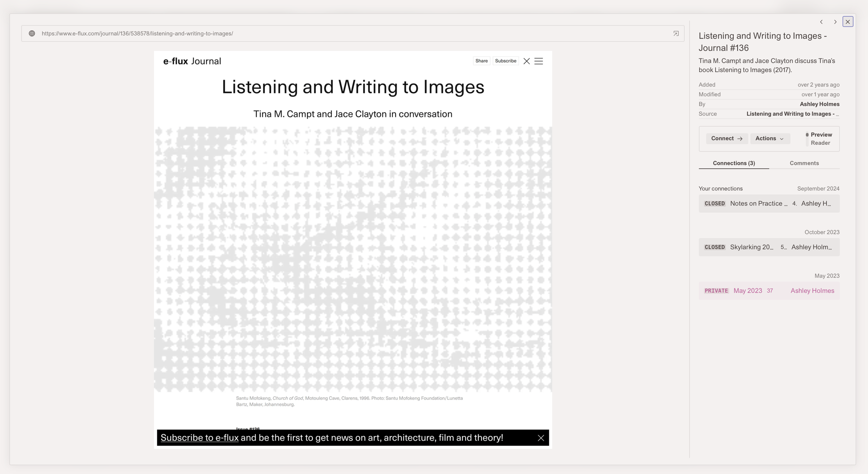Go to previous block using the left chevron
Viewport: 868px width, 474px height.
pos(821,22)
